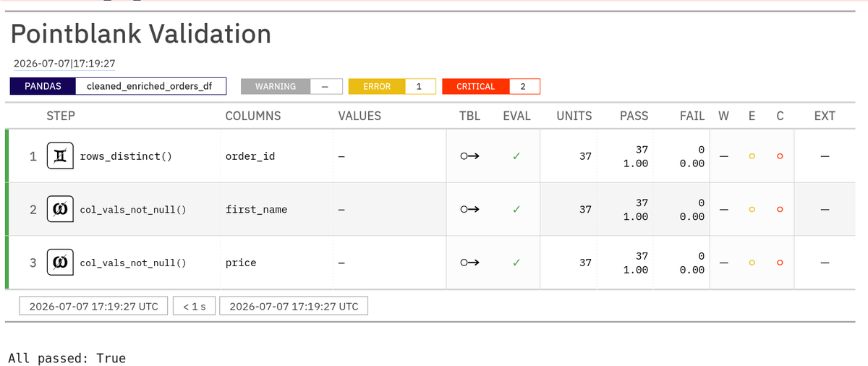The height and width of the screenshot is (366, 868).
Task: Click the not-null icon for first_name step
Action: coord(59,209)
